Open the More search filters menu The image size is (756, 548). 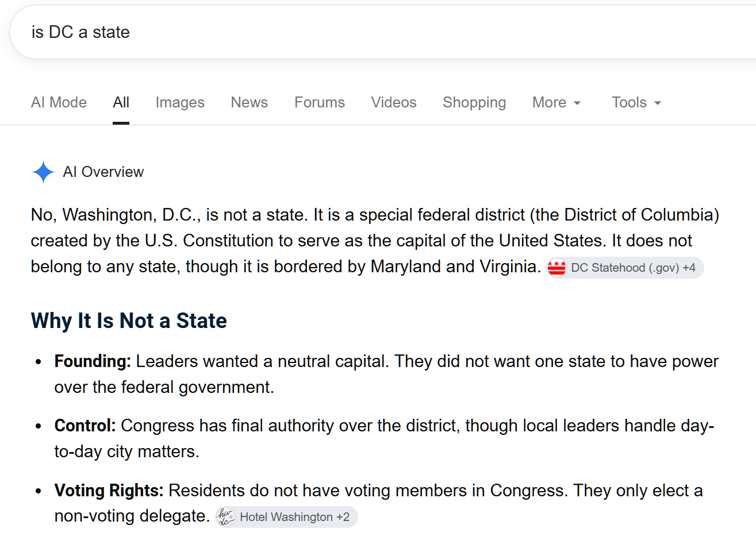557,102
